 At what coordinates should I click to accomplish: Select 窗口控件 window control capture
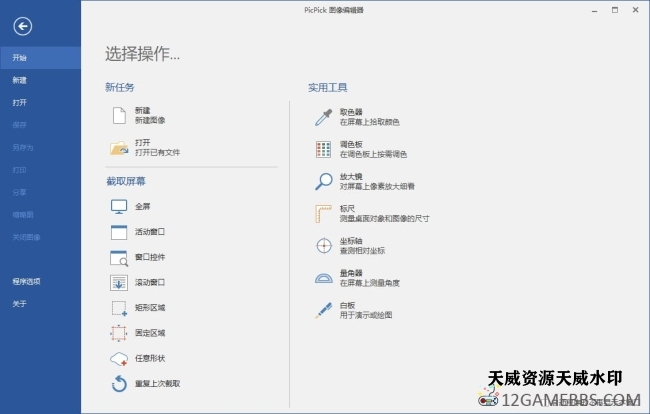[x=118, y=257]
